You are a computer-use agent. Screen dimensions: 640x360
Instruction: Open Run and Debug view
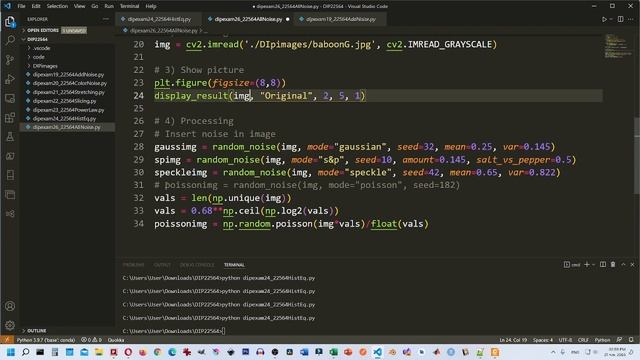pos(10,79)
